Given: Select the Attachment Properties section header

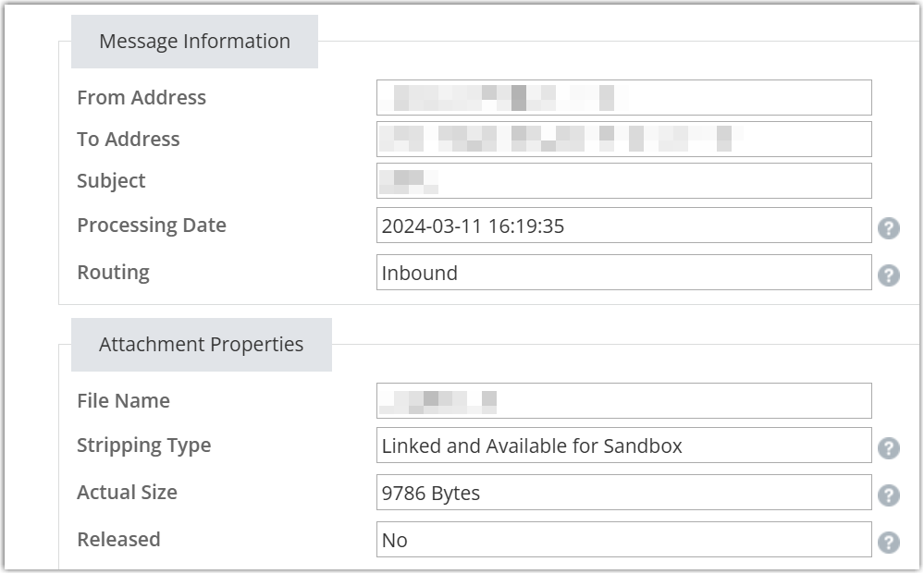Looking at the screenshot, I should [x=201, y=345].
